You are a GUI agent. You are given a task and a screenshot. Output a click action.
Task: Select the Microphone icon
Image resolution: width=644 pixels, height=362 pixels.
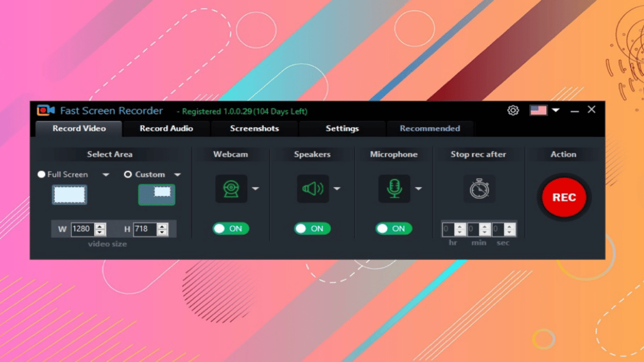tap(394, 189)
